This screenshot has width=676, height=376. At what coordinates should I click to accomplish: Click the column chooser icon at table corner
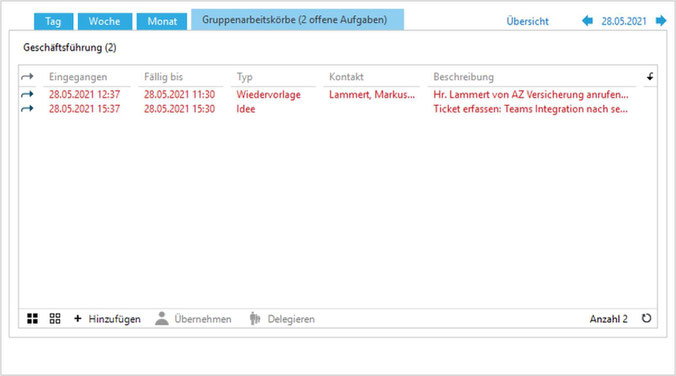[x=650, y=77]
